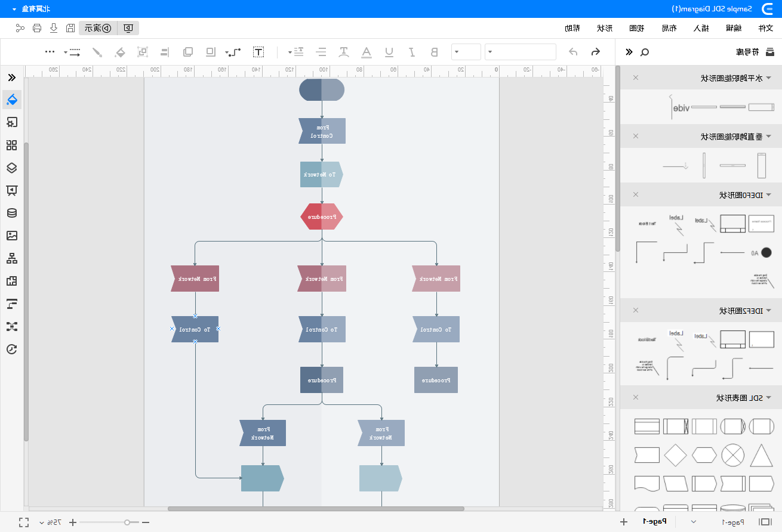Select the diamond shape in SDL library
Viewport: 782px width, 532px height.
click(676, 455)
